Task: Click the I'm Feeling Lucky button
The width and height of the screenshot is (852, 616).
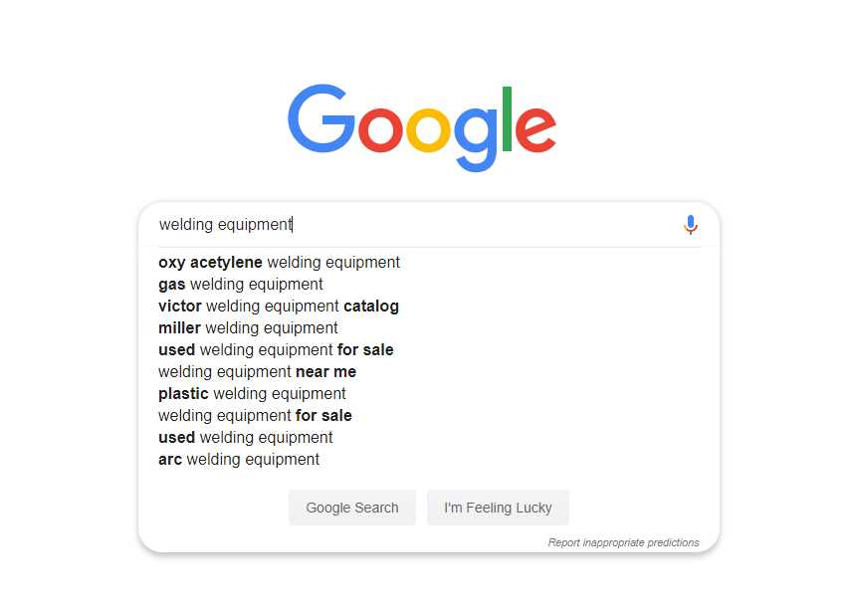Action: (498, 508)
